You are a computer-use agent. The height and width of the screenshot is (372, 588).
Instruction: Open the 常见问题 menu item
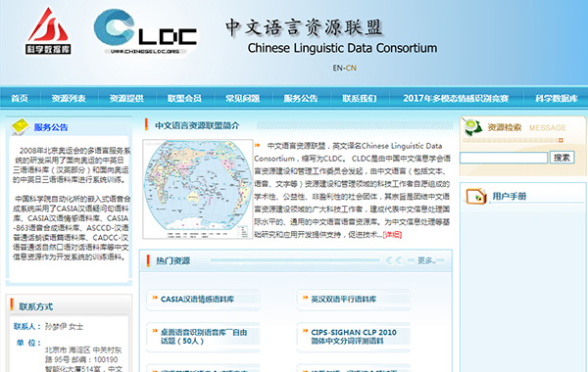[243, 98]
